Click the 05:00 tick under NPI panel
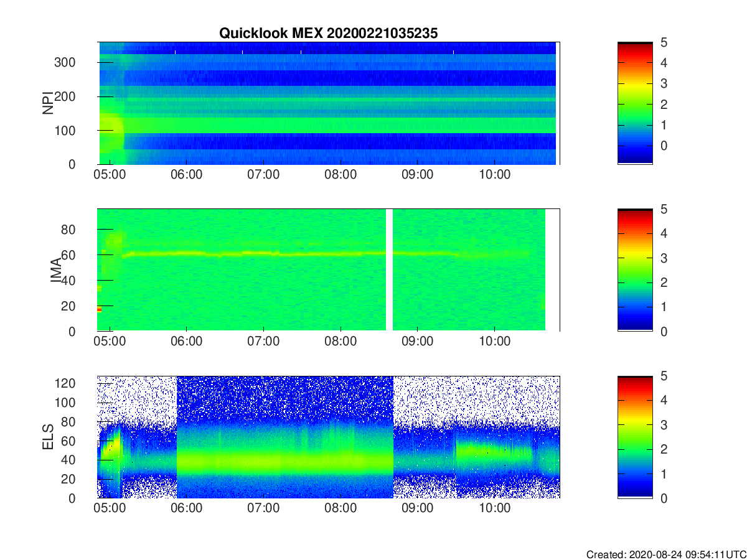 tap(110, 175)
